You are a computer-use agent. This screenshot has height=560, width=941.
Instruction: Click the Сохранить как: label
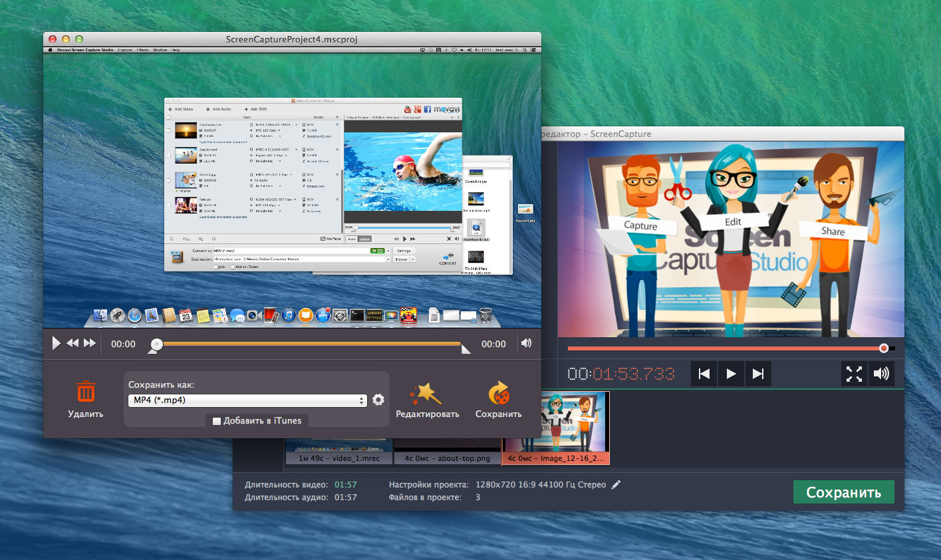pos(161,384)
